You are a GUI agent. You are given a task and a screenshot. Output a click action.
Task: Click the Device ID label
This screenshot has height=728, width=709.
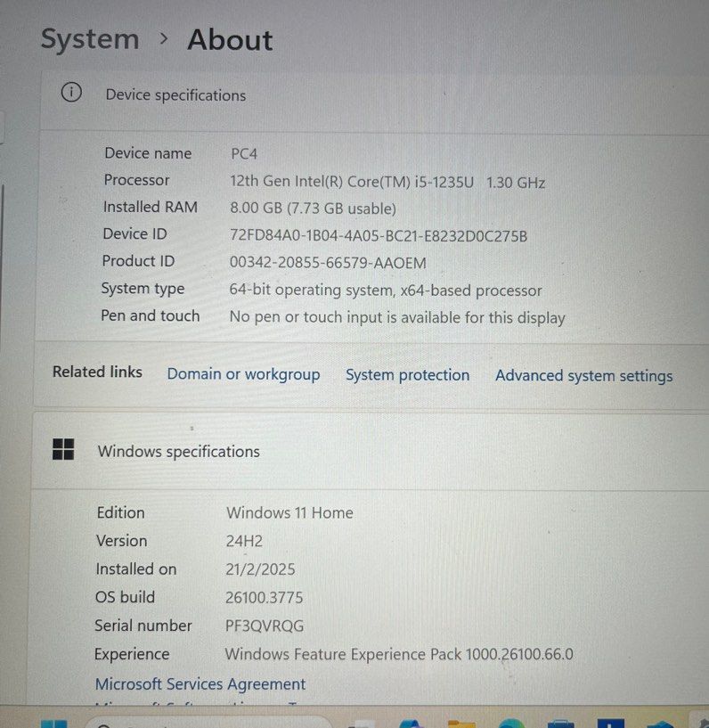tap(134, 234)
